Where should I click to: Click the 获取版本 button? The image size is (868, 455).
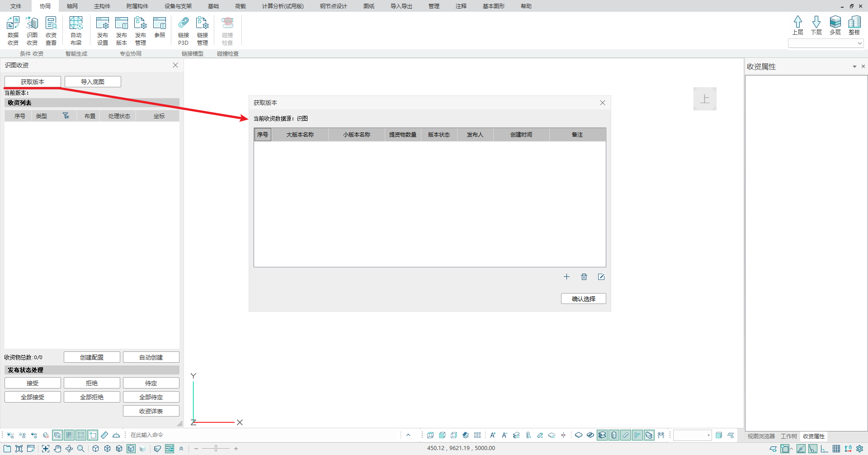pyautogui.click(x=33, y=81)
